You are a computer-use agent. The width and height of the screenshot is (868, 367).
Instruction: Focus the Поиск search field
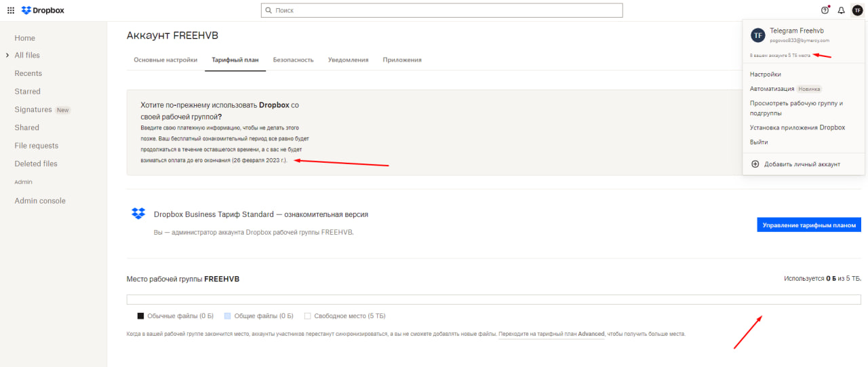[441, 10]
